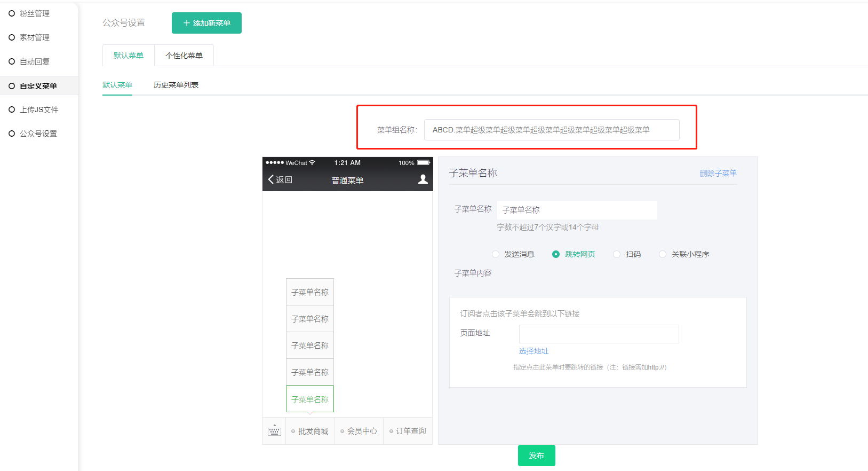Select the 默认菜单 sub-tab
This screenshot has width=868, height=471.
[117, 85]
